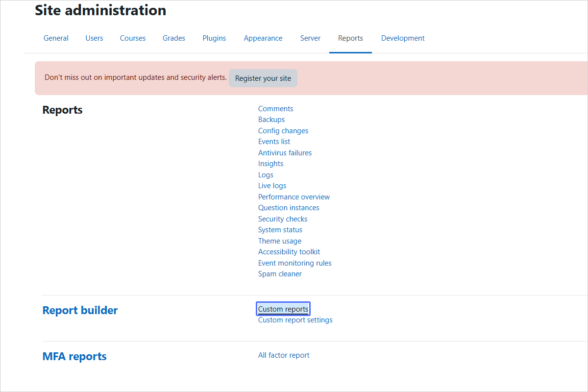View Security checks report
This screenshot has height=392, width=588.
[x=283, y=219]
